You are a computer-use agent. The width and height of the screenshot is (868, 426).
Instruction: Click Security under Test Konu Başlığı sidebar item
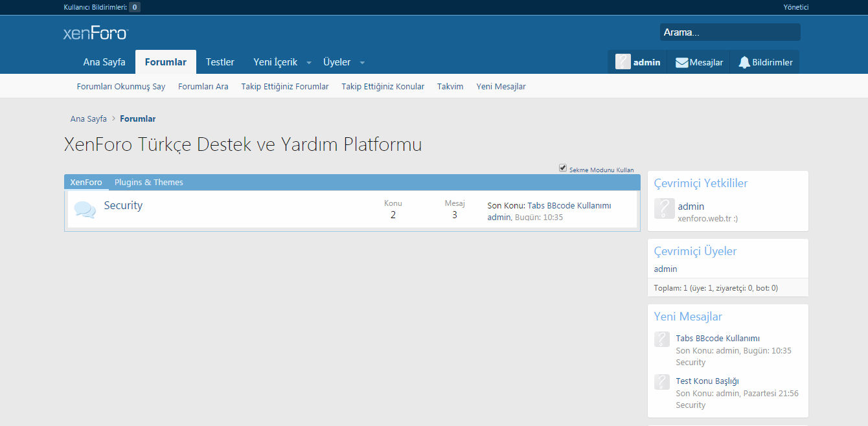[691, 405]
